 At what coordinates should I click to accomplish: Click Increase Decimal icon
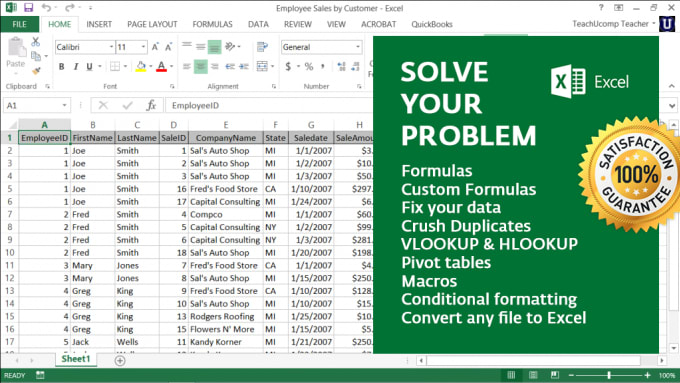tap(342, 66)
